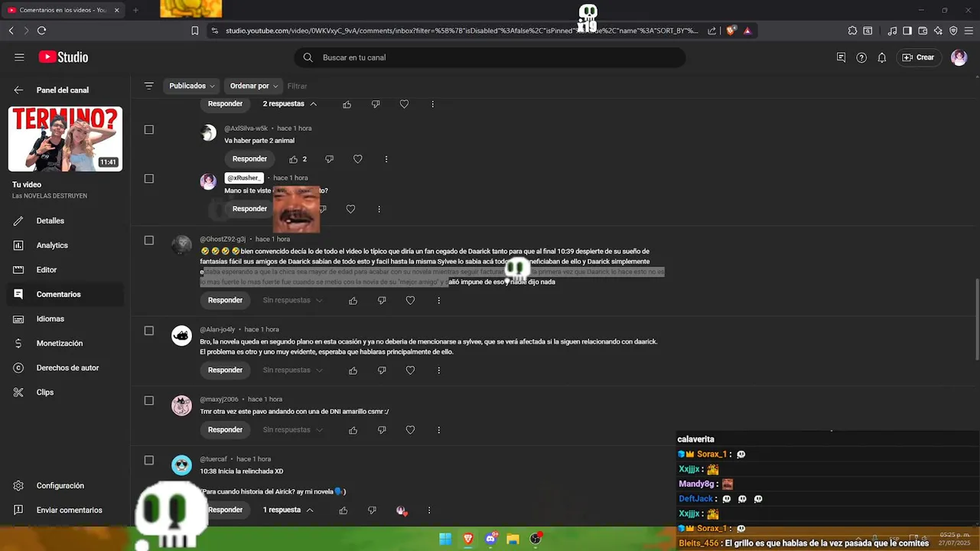The width and height of the screenshot is (980, 551).
Task: Open the Ordenar por dropdown
Action: click(x=253, y=86)
